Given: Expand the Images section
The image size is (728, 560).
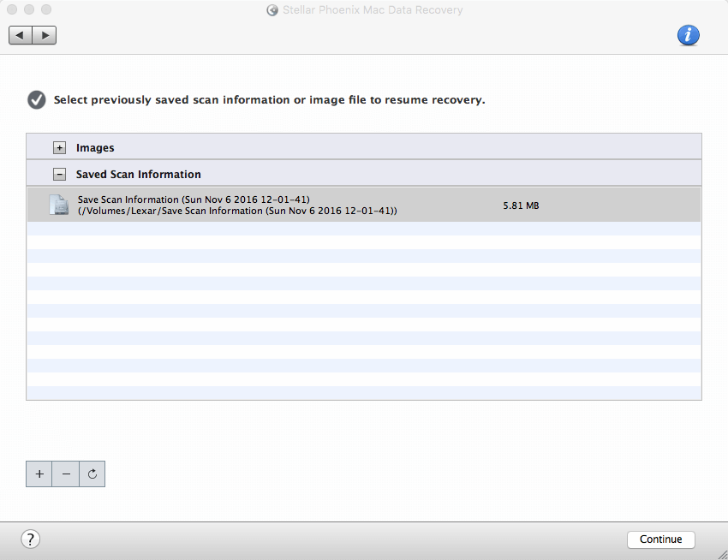Looking at the screenshot, I should coord(59,147).
